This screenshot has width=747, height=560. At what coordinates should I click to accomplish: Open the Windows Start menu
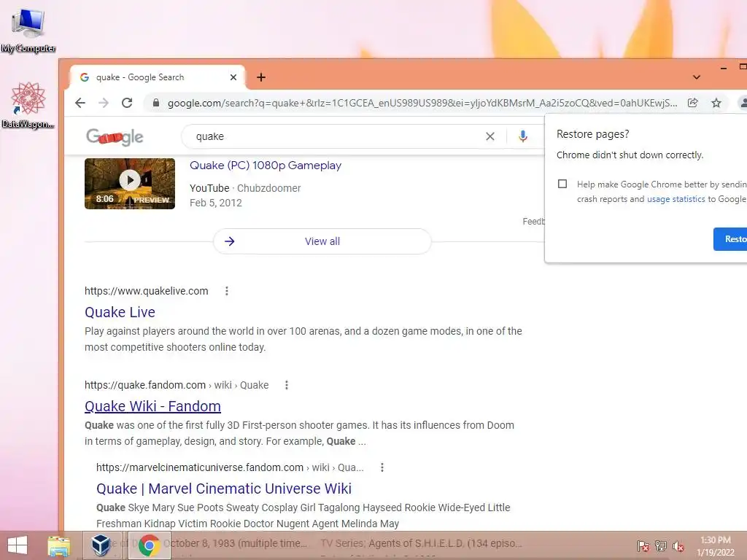tap(18, 545)
